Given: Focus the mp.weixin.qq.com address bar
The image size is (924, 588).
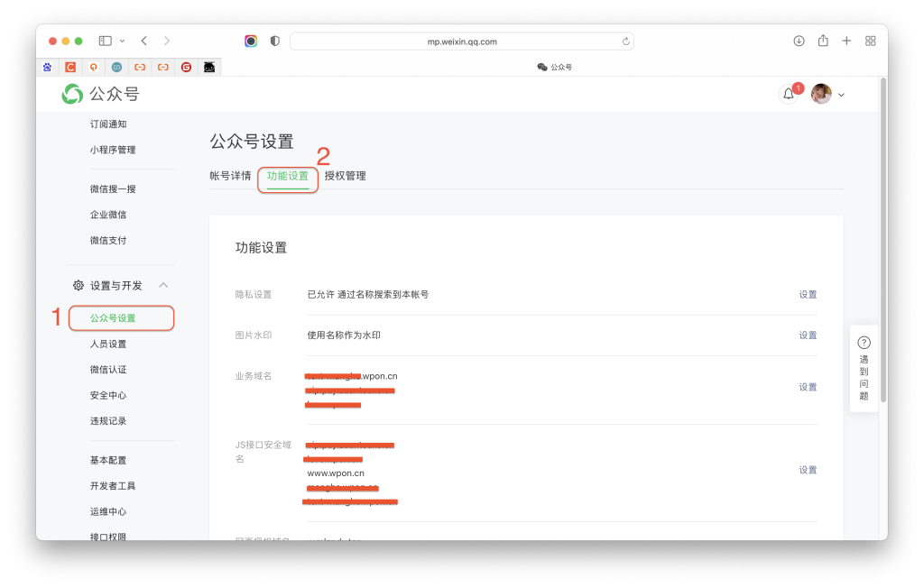Looking at the screenshot, I should [462, 41].
